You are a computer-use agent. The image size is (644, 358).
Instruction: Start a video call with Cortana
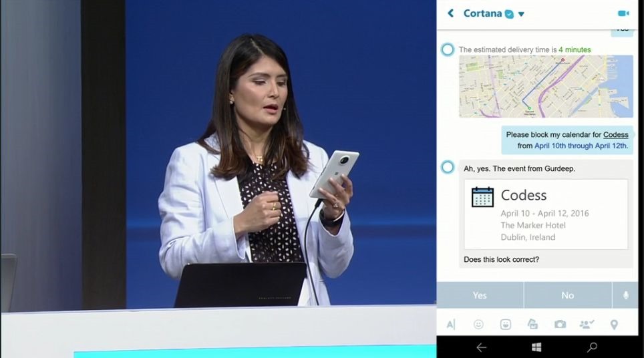[623, 13]
